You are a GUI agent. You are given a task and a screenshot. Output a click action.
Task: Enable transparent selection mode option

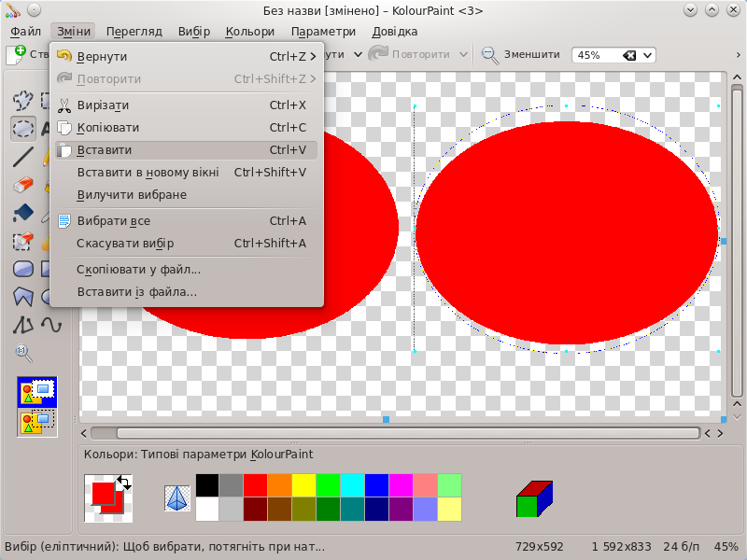pos(37,422)
